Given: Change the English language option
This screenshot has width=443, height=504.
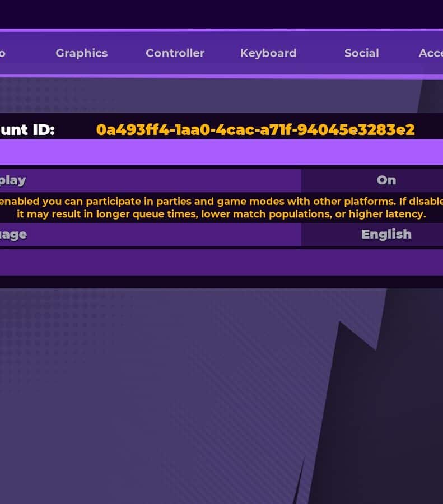Looking at the screenshot, I should tap(386, 235).
